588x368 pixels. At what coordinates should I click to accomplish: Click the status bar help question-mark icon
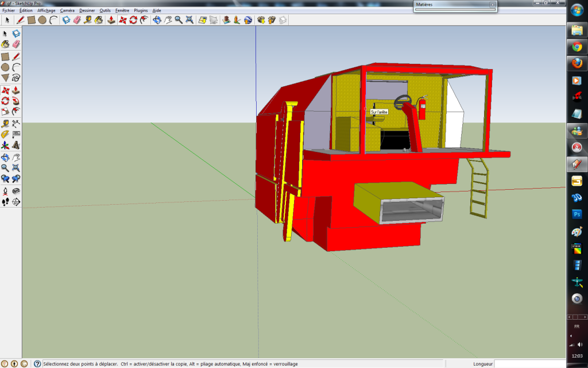37,363
